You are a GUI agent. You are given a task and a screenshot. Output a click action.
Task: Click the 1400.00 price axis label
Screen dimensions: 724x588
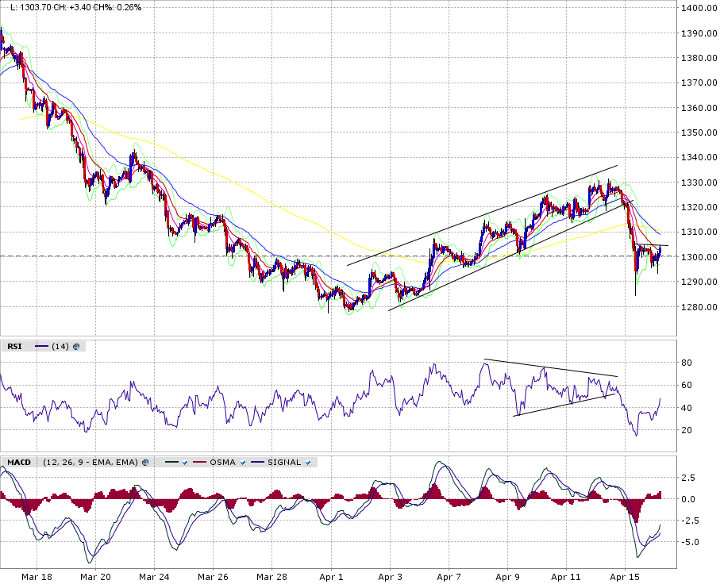click(x=699, y=8)
